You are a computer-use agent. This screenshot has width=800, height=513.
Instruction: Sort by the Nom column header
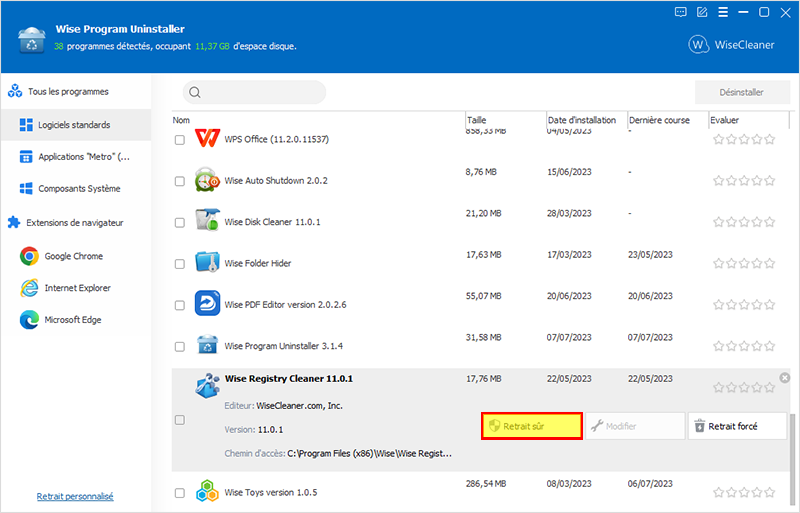tap(318, 120)
